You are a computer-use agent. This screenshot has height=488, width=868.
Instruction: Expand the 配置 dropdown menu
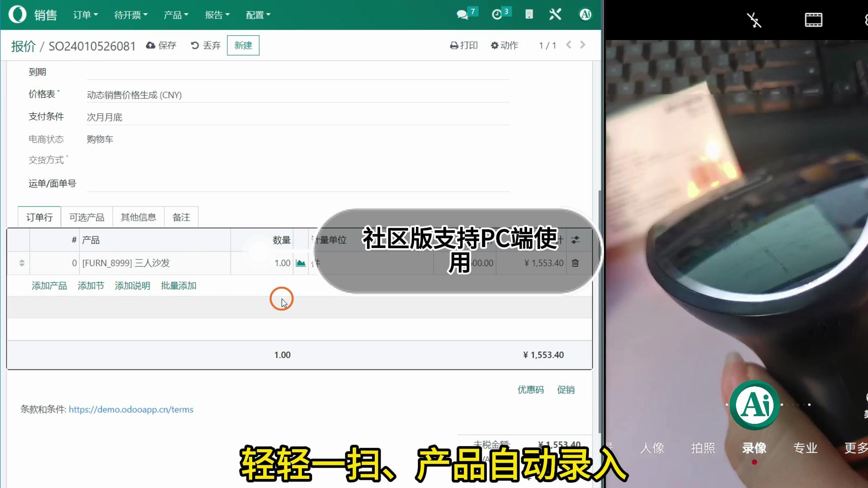click(258, 14)
